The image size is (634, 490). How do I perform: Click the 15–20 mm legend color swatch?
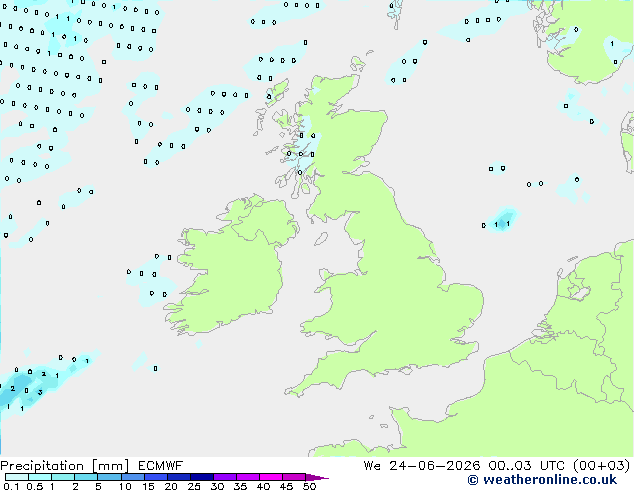[x=156, y=477]
